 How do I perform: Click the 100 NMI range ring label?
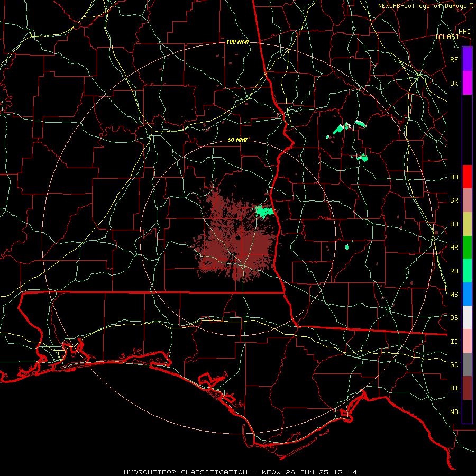tap(237, 42)
